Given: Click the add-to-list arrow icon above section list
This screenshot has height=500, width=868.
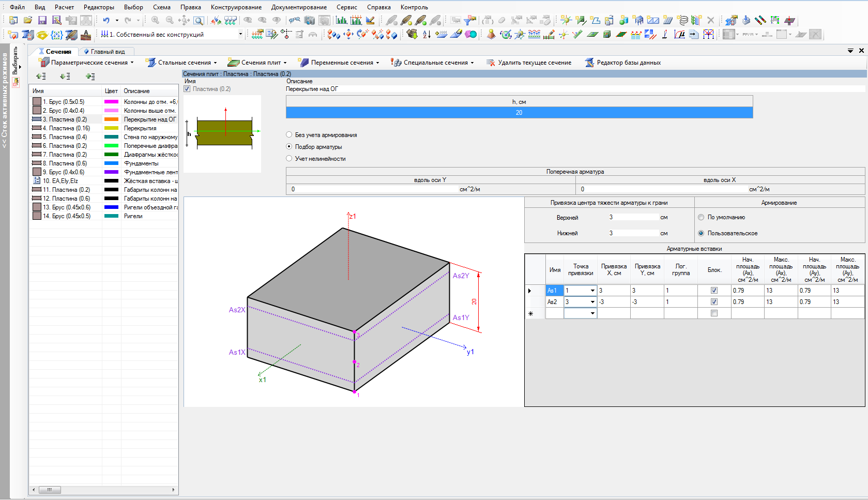Looking at the screenshot, I should 90,76.
